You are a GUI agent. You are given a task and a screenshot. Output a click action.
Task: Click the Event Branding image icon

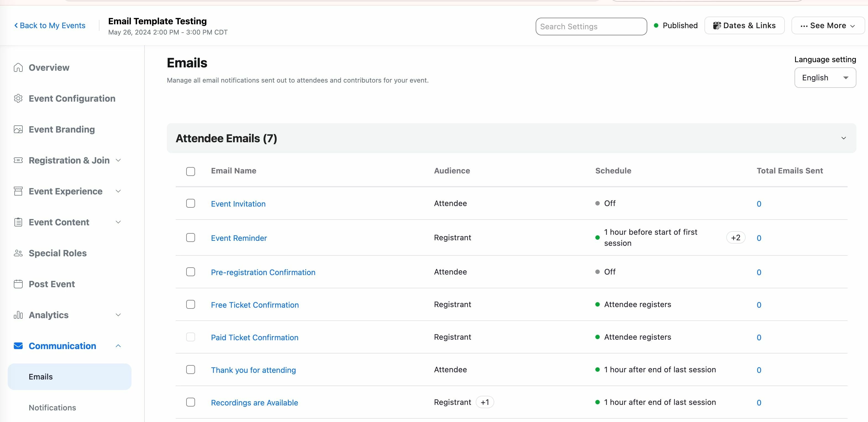click(x=18, y=130)
